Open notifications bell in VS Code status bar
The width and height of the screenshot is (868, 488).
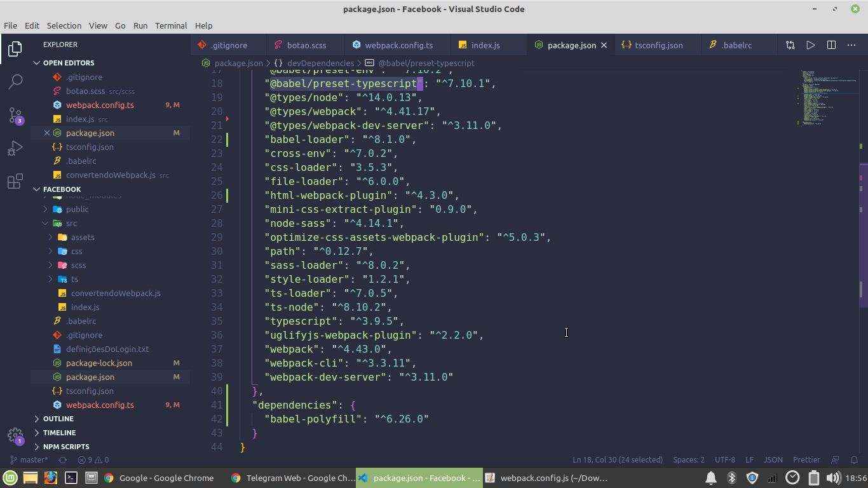[855, 459]
